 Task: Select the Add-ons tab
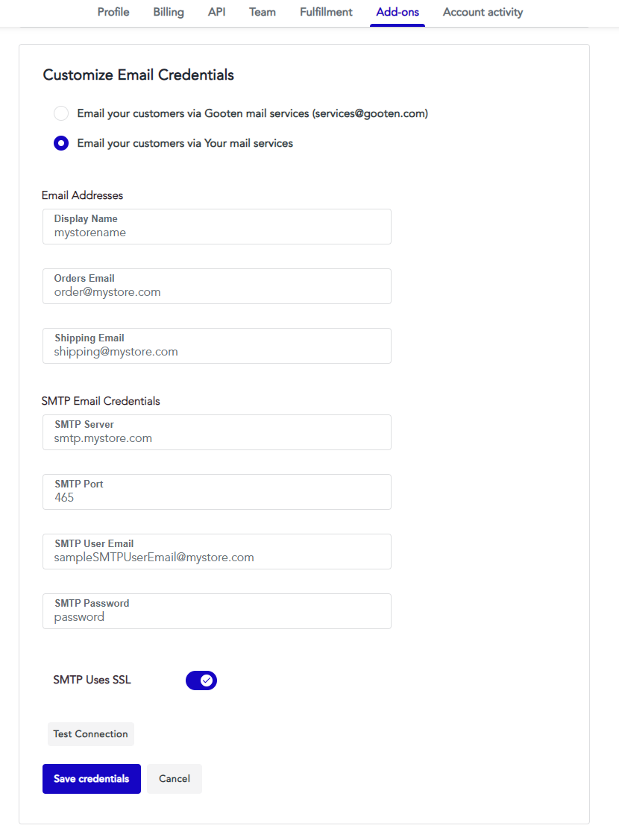click(x=398, y=12)
